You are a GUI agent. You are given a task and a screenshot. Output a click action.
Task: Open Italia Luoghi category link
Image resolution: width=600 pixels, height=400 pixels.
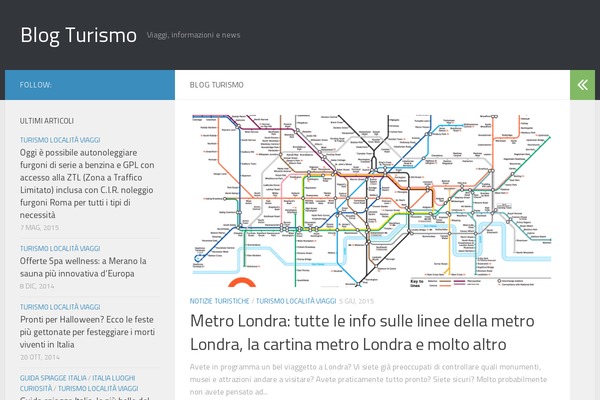114,378
